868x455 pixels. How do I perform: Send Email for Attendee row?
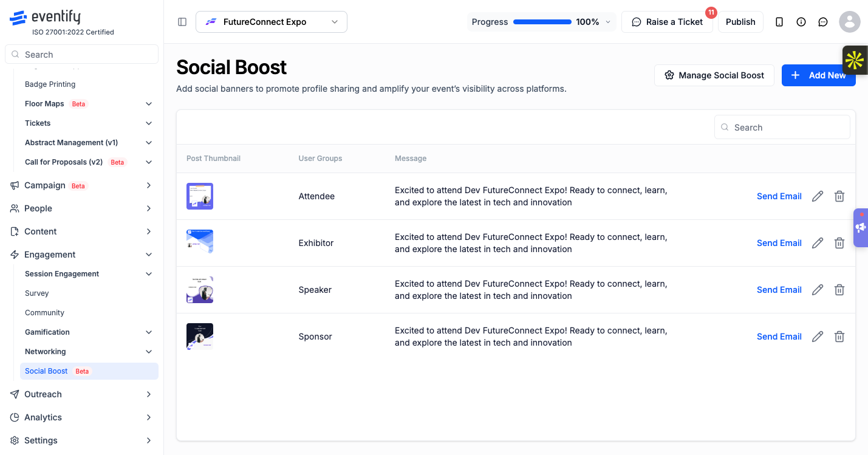(779, 196)
